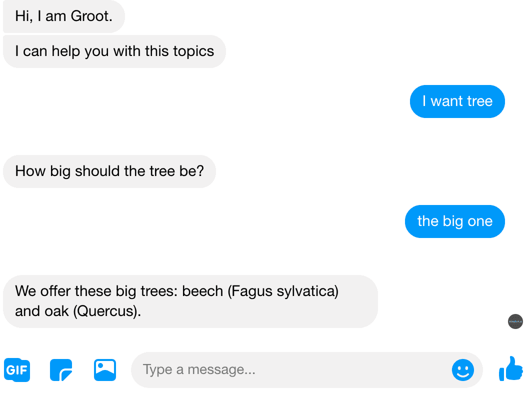Click the word 'oak' in the last message
The image size is (532, 395).
tap(58, 311)
